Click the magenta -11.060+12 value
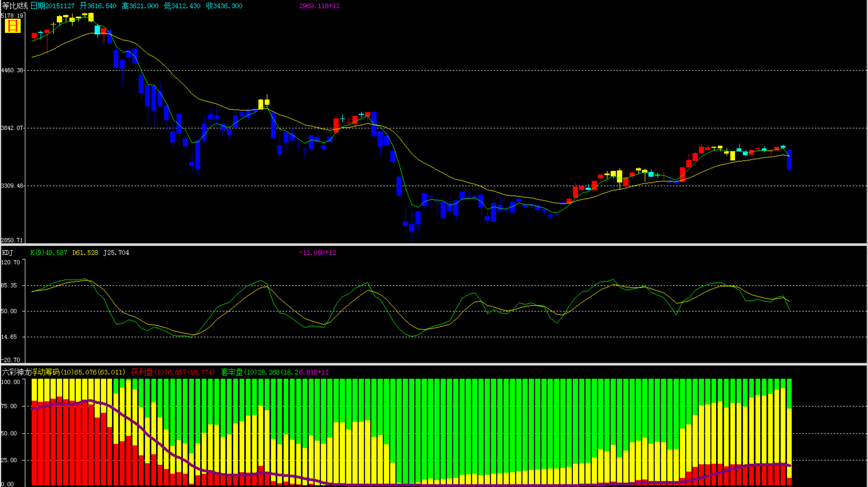Image resolution: width=868 pixels, height=487 pixels. 317,253
